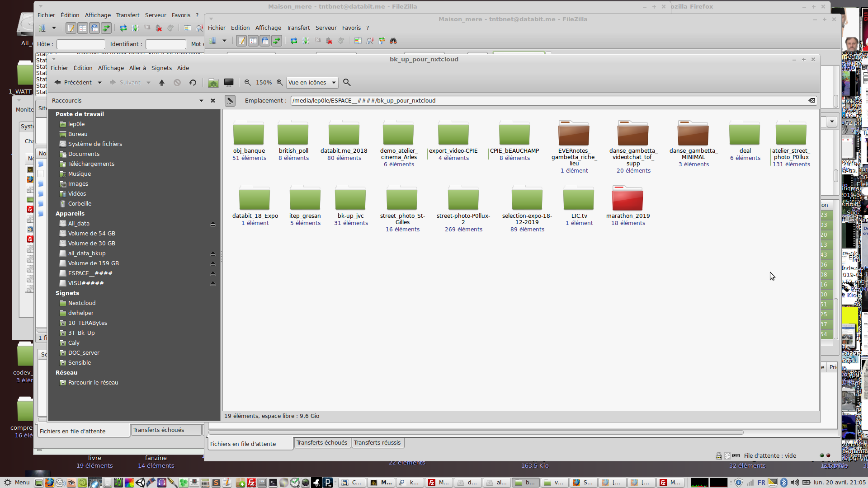Expand the Précédent history arrow
Screen dimensions: 868x488
point(99,83)
